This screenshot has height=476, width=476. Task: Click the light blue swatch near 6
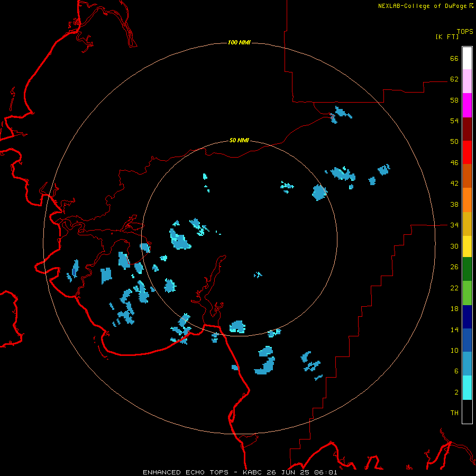click(x=467, y=364)
